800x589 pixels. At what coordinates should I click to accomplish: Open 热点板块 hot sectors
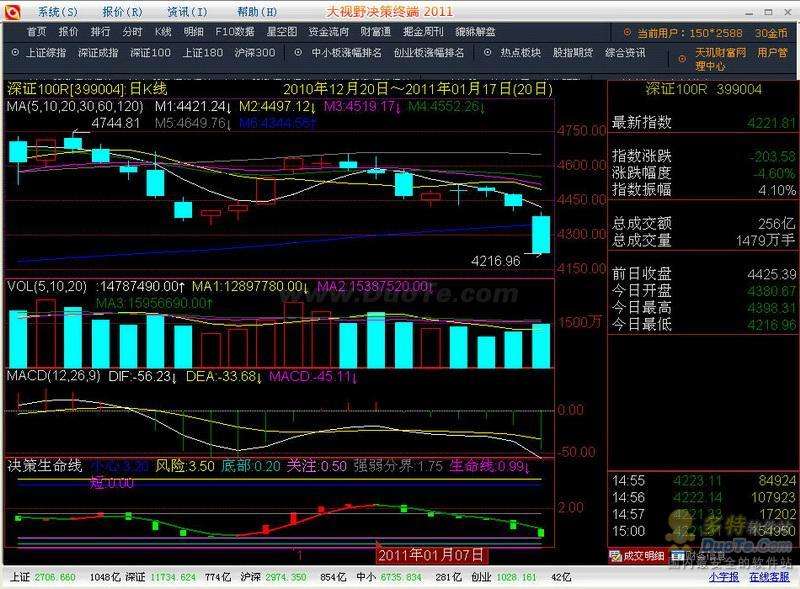tap(520, 53)
